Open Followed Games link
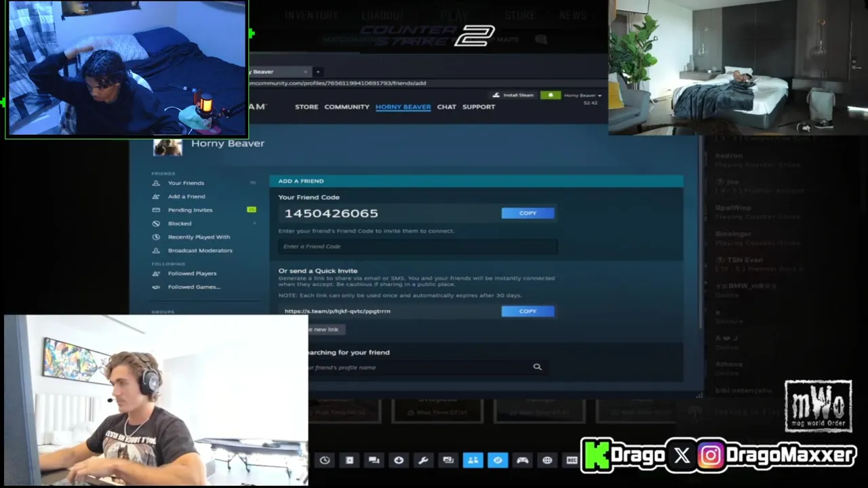868x488 pixels. click(x=194, y=287)
